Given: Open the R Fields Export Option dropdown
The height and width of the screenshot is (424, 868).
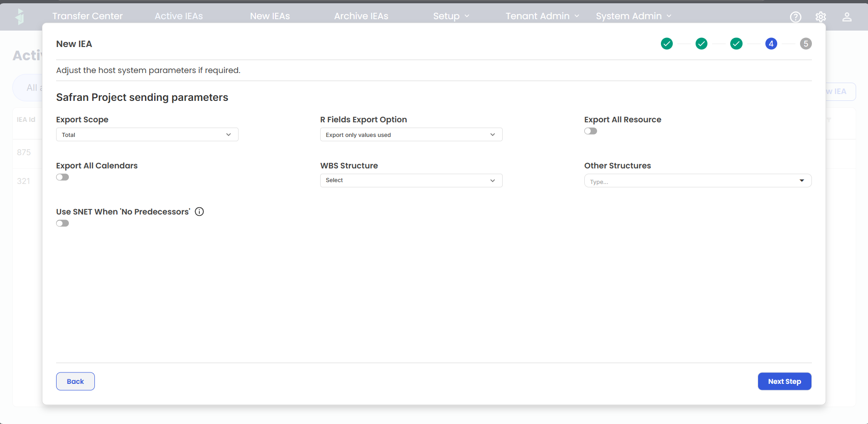Looking at the screenshot, I should click(x=411, y=135).
